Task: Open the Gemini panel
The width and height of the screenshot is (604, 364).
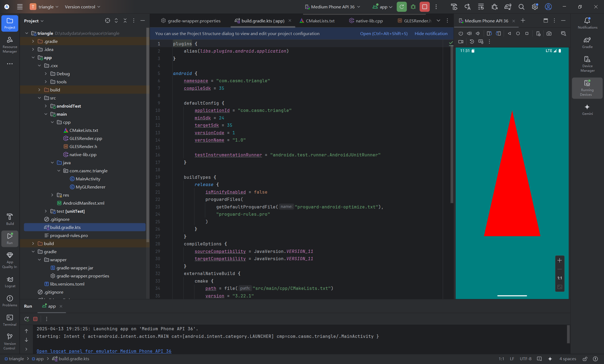Action: click(x=587, y=109)
